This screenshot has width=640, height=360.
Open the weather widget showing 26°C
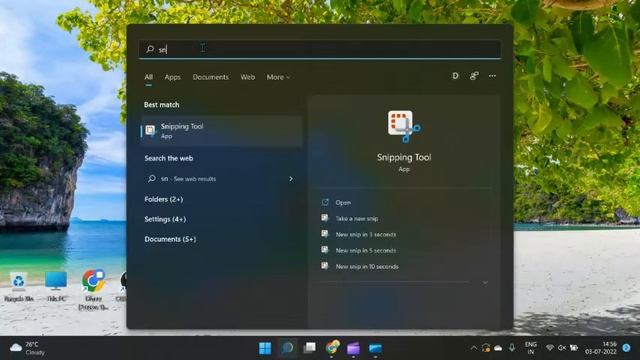27,348
